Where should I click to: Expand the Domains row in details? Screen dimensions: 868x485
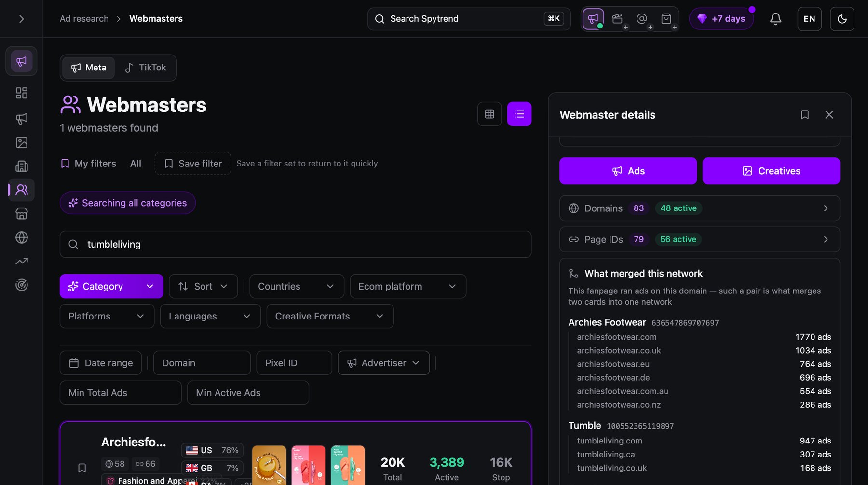click(x=700, y=208)
